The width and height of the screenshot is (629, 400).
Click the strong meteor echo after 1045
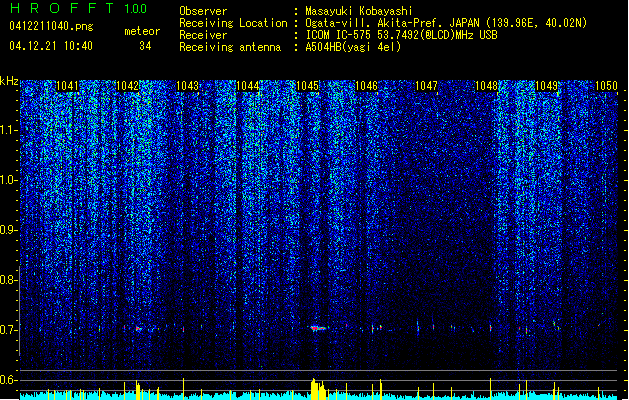pyautogui.click(x=318, y=328)
